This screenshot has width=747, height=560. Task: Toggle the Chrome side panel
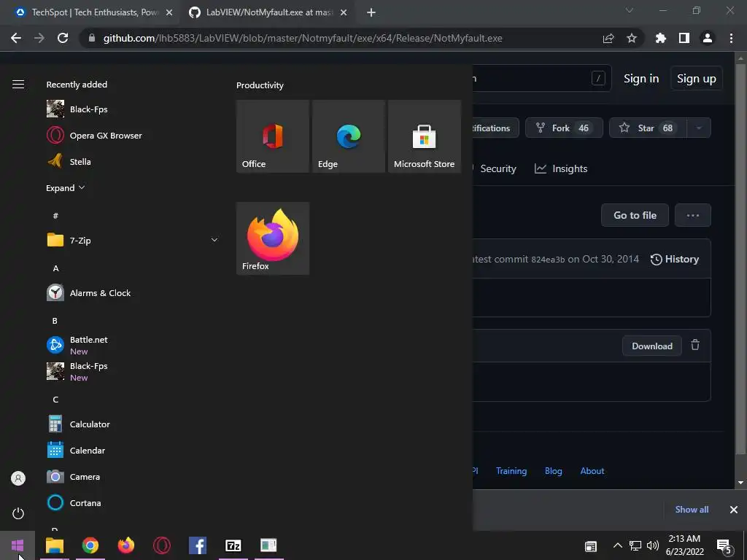[684, 38]
